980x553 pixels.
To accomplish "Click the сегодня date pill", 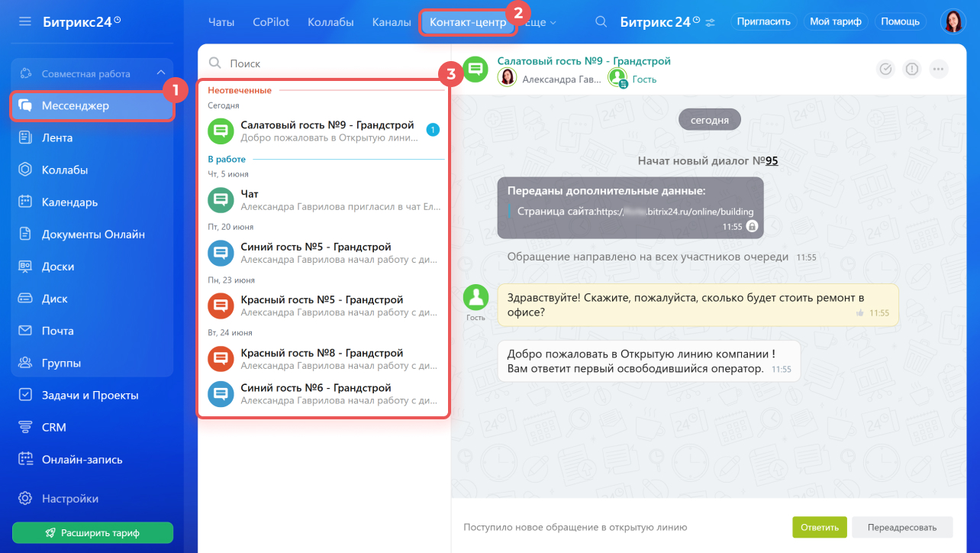I will (710, 120).
